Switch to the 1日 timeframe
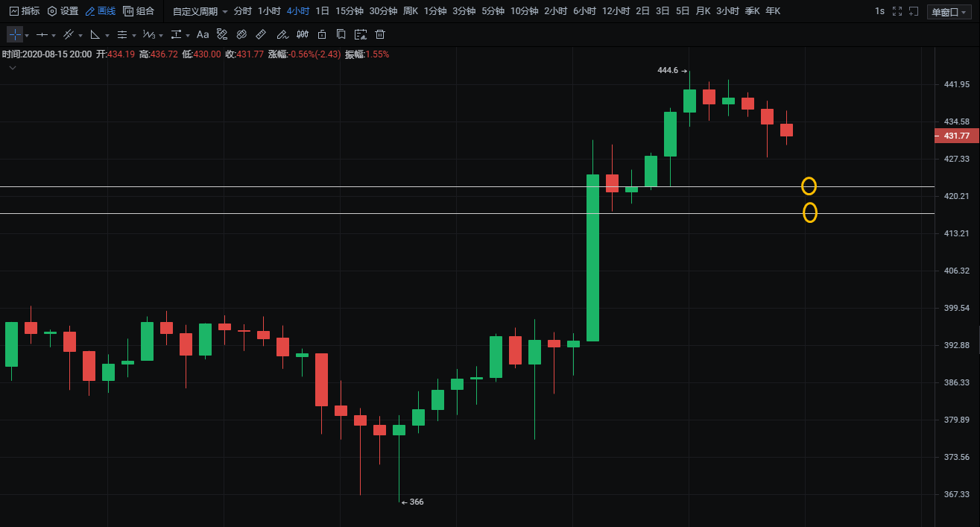980x527 pixels. 322,11
